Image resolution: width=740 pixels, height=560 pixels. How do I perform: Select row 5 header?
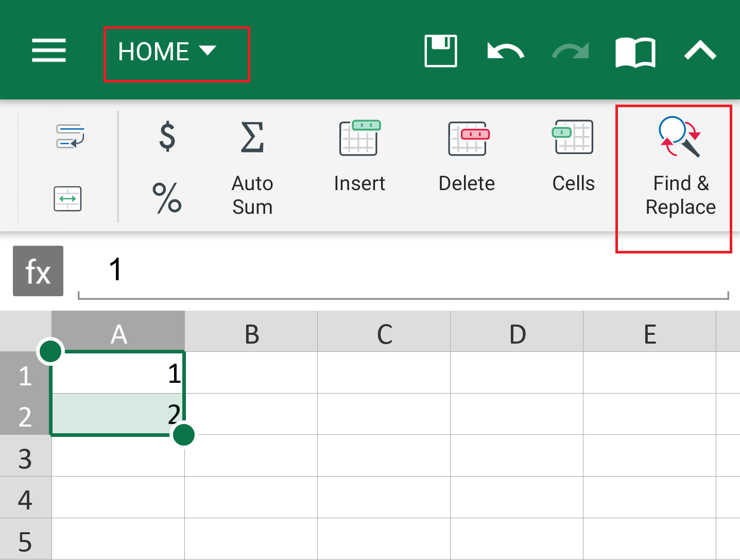(x=26, y=539)
